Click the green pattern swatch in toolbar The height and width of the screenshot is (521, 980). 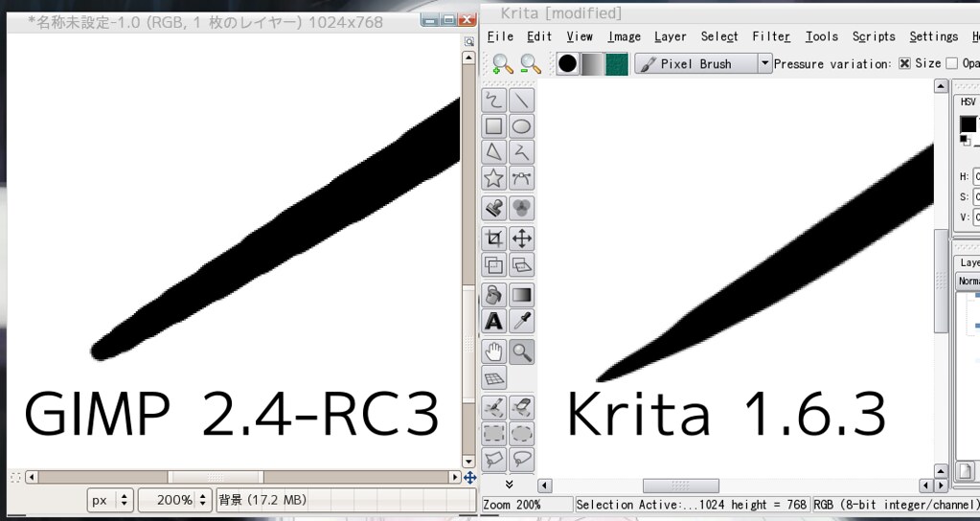[617, 64]
